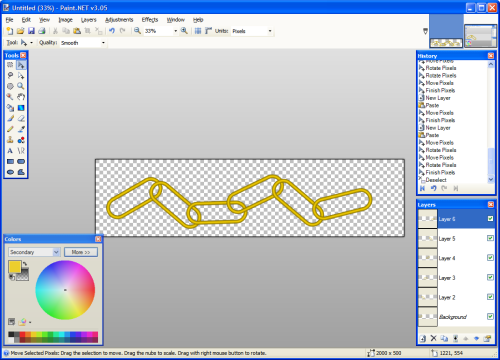Screen dimensions: 500x360
Task: Select the Text tool
Action: 10,151
